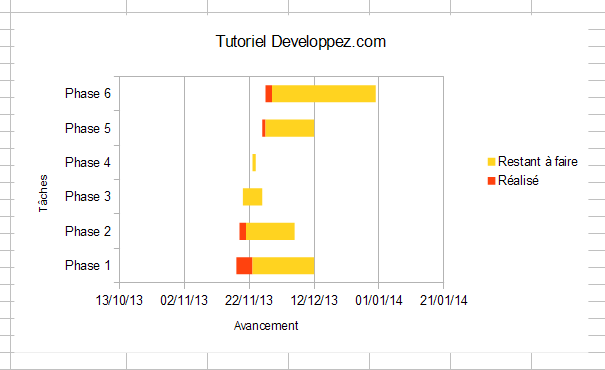Click the Tâches vertical axis title
Image resolution: width=605 pixels, height=370 pixels.
click(x=43, y=193)
